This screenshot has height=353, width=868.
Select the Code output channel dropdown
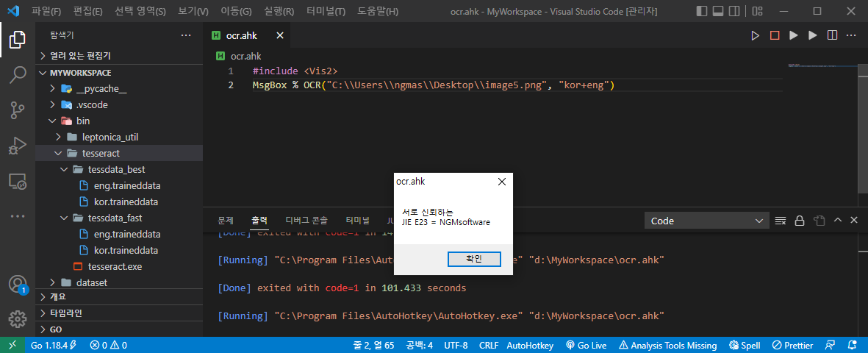point(707,221)
